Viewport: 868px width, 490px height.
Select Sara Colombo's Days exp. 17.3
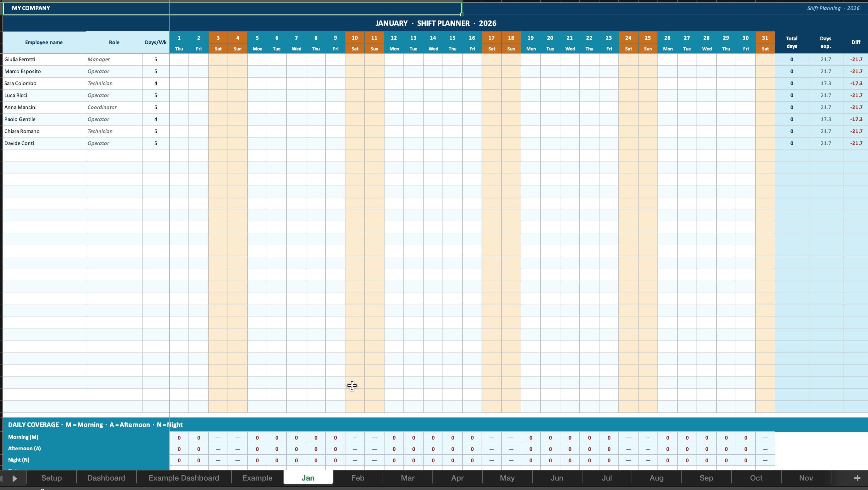825,83
